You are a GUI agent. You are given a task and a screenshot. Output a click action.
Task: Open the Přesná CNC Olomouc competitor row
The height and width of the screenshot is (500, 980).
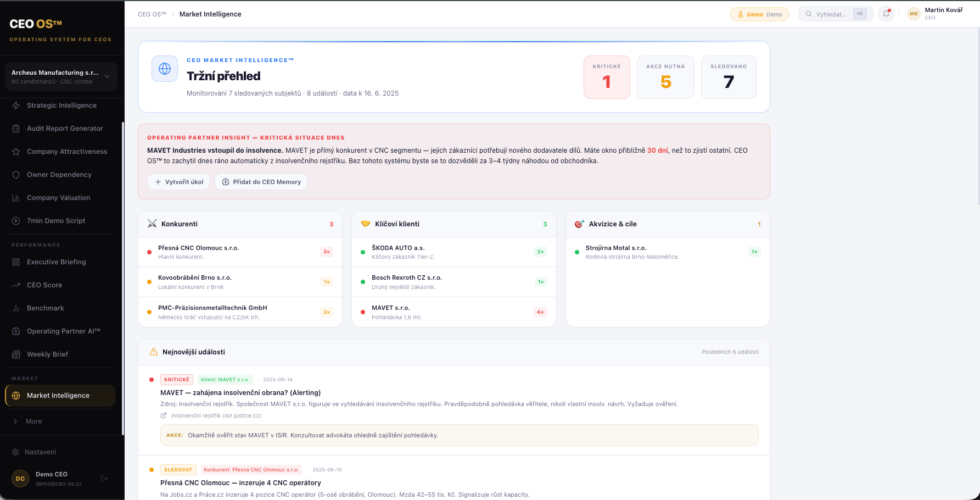[x=240, y=252]
